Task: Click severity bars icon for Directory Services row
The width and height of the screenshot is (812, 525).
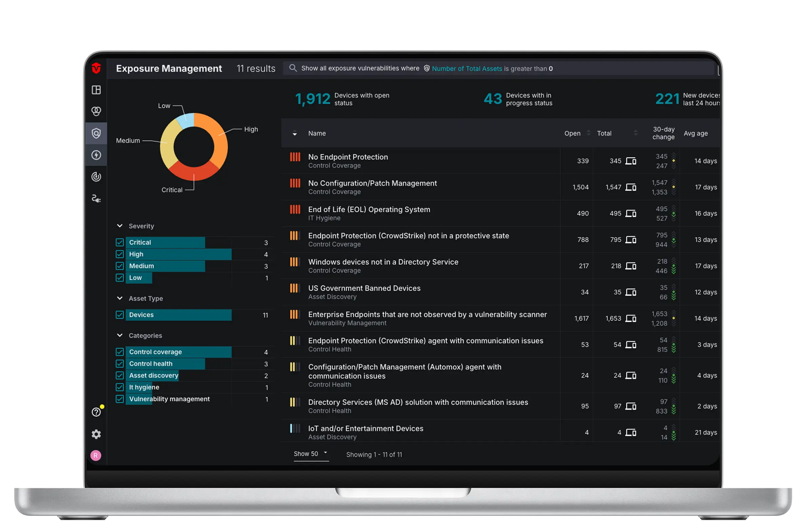Action: point(295,402)
